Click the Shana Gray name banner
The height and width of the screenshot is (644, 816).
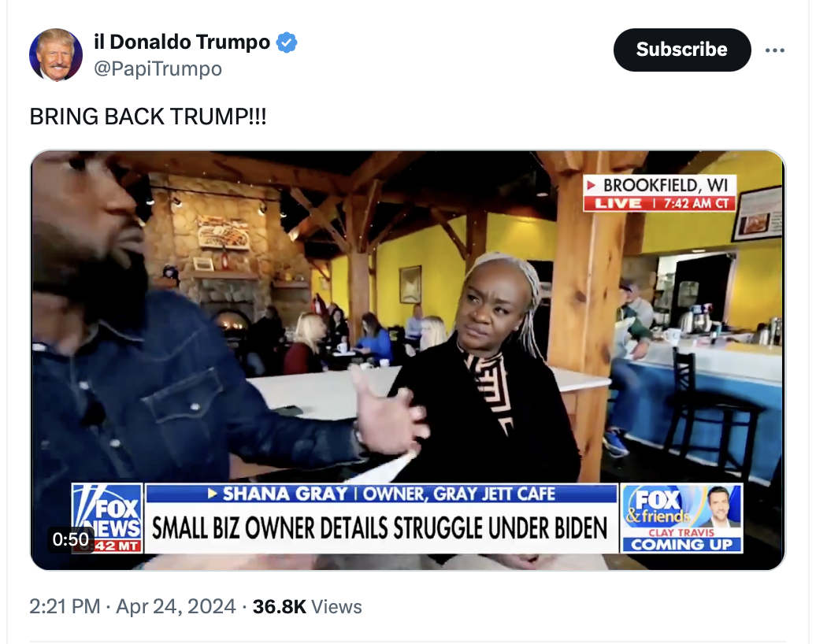click(381, 493)
